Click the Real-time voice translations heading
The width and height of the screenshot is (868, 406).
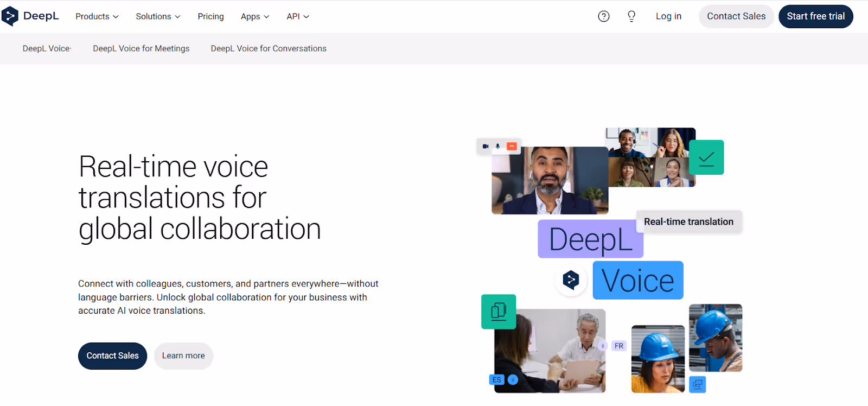pos(200,198)
